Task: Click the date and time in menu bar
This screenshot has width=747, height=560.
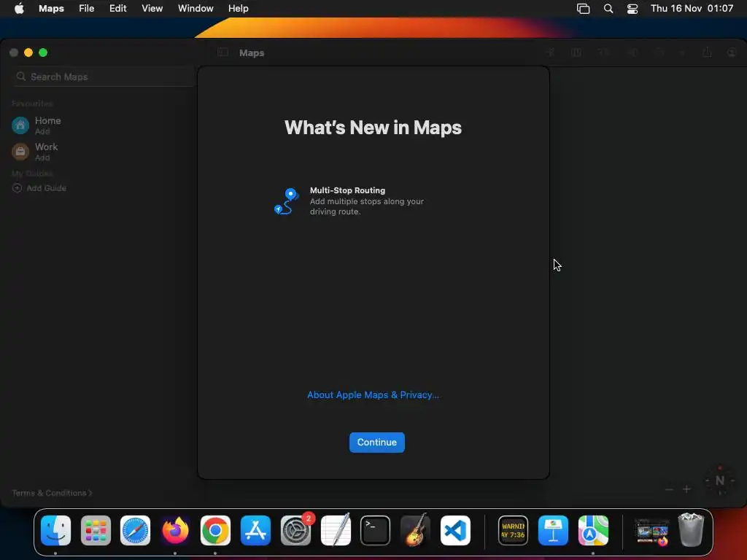Action: click(692, 9)
